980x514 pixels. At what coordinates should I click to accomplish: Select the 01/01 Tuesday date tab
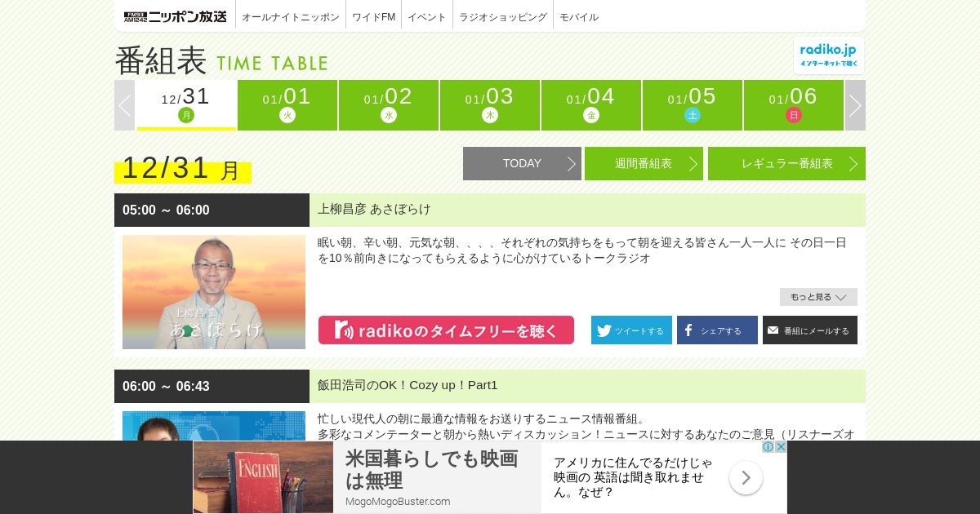287,105
